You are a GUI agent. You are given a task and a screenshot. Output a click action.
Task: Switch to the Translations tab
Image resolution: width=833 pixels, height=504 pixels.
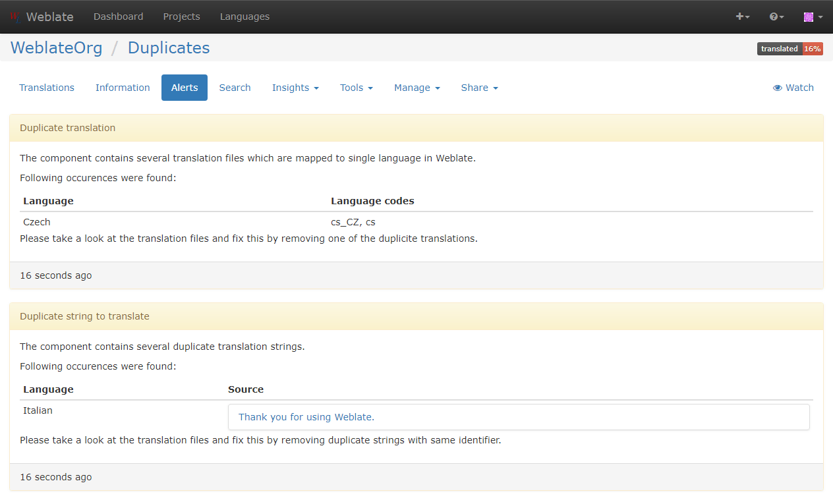pos(47,88)
